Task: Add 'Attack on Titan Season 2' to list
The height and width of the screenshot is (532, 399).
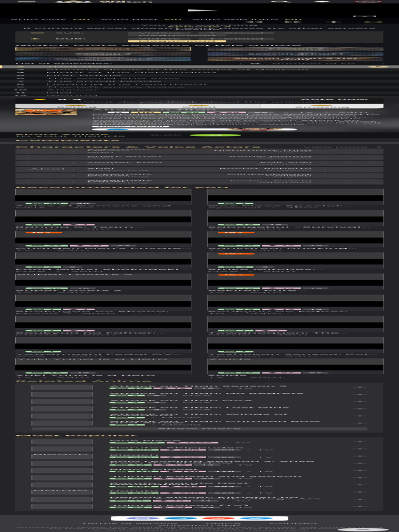Action: click(x=360, y=387)
